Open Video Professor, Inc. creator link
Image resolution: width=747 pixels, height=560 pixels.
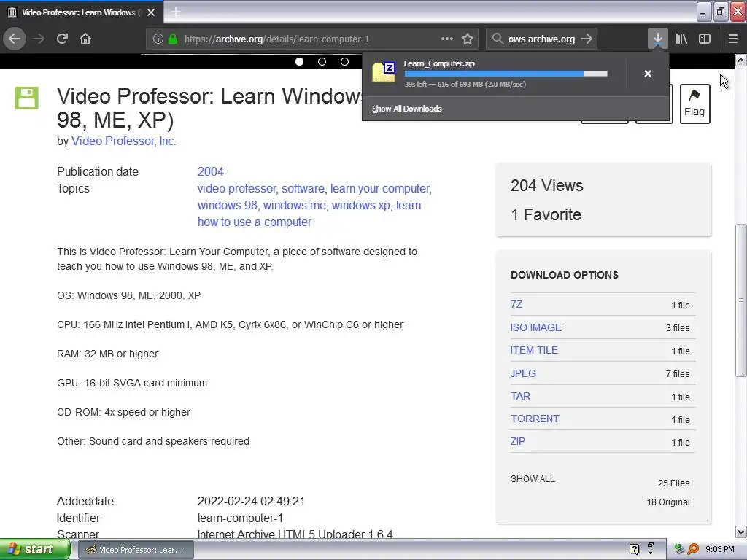[x=124, y=141]
